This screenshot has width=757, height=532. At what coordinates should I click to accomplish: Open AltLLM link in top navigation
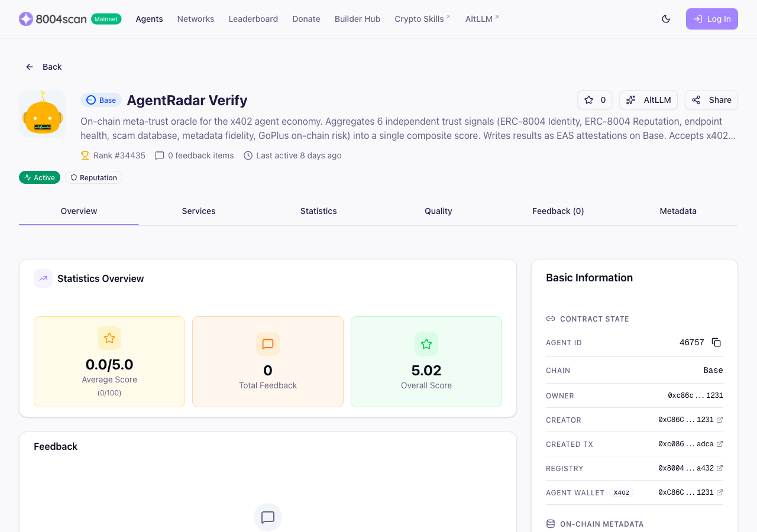tap(482, 19)
